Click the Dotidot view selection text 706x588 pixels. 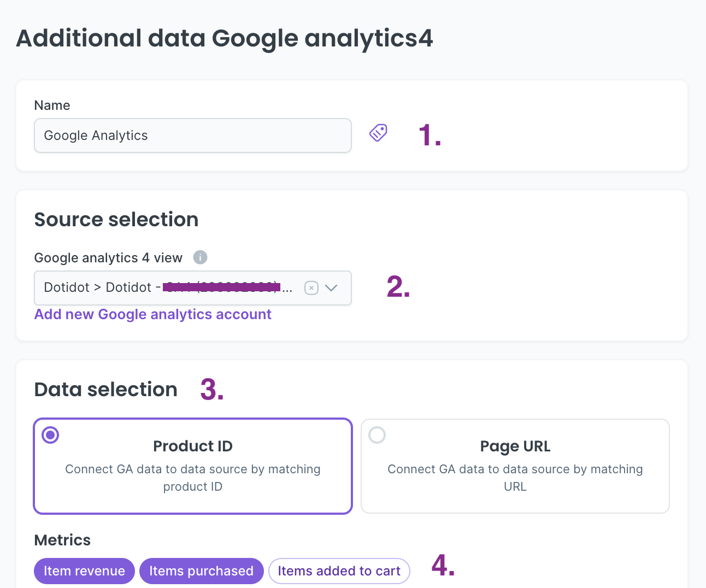point(168,287)
